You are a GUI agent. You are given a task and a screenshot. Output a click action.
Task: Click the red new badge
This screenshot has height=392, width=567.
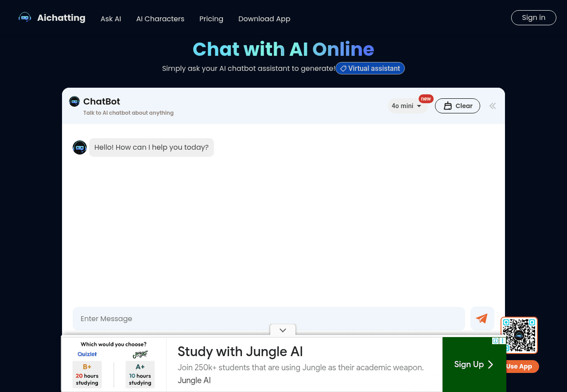pyautogui.click(x=426, y=99)
